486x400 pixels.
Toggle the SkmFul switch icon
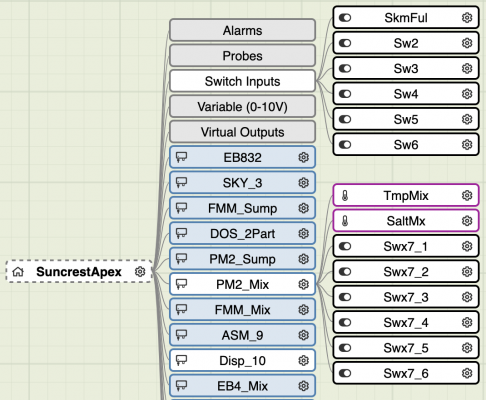345,18
